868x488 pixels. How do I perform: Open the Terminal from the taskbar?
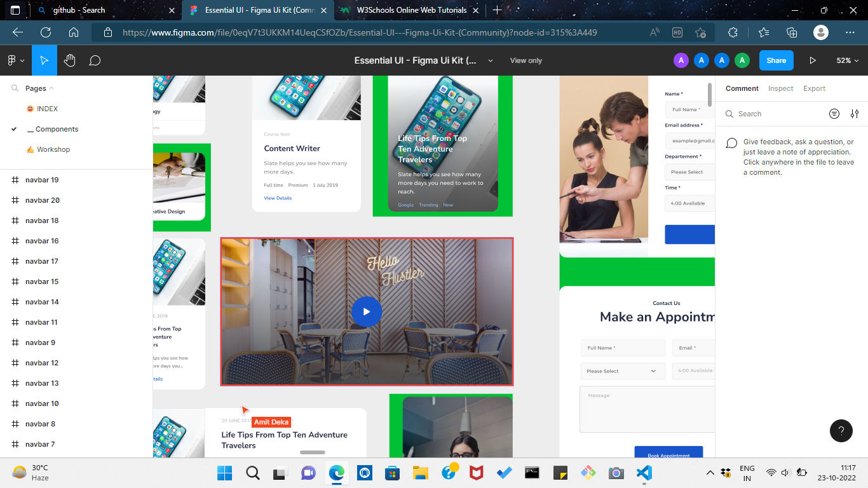(x=532, y=473)
